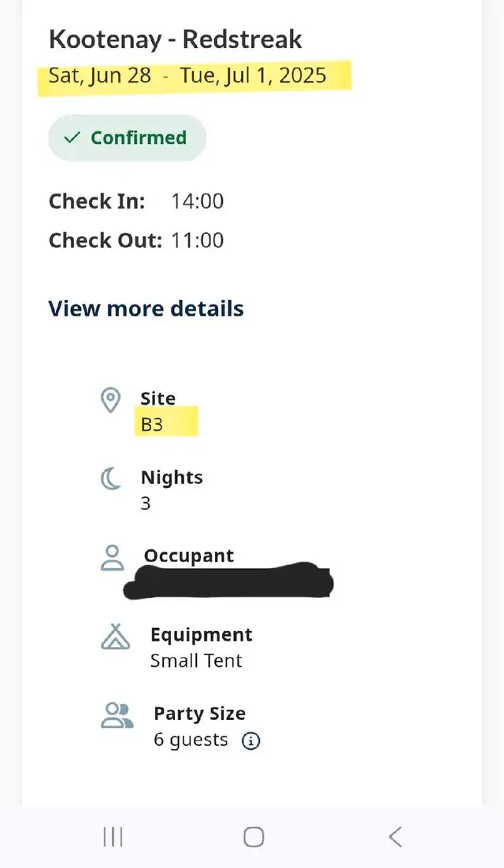Tap the Android home button
Screen dimensions: 504x868
(x=254, y=837)
